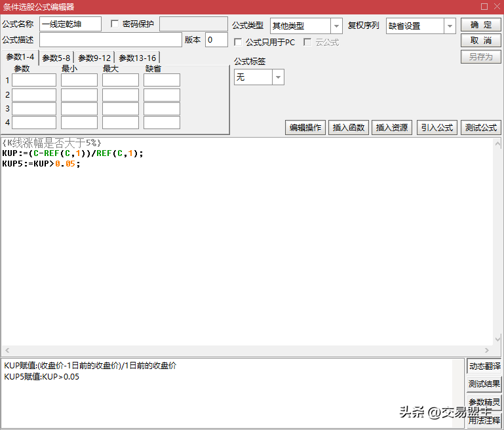Click row 2 参数 name field

34,95
